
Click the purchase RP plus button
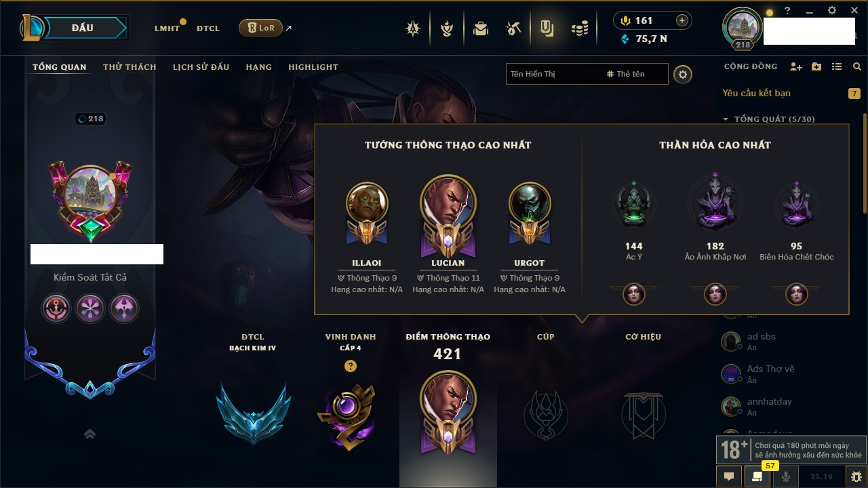(682, 20)
